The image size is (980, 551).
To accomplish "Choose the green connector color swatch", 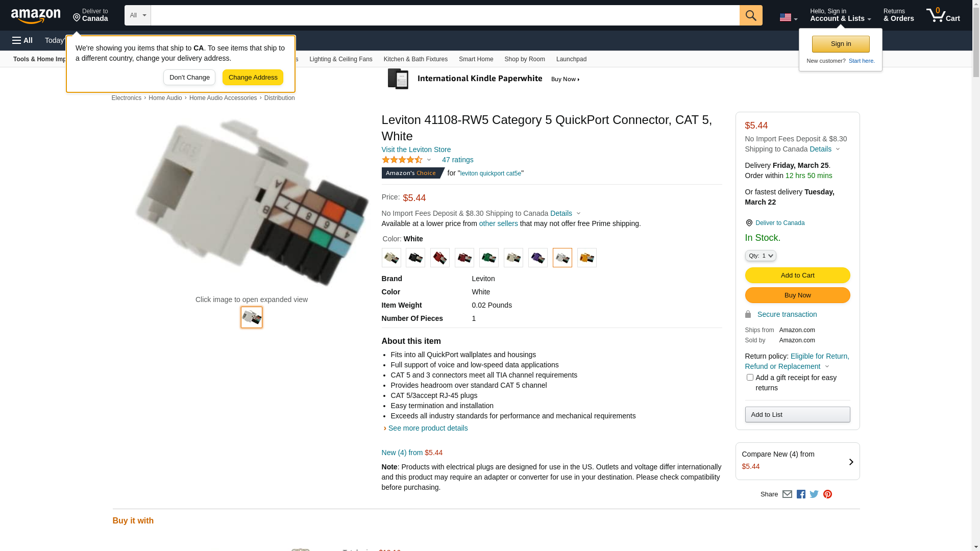I will (488, 258).
